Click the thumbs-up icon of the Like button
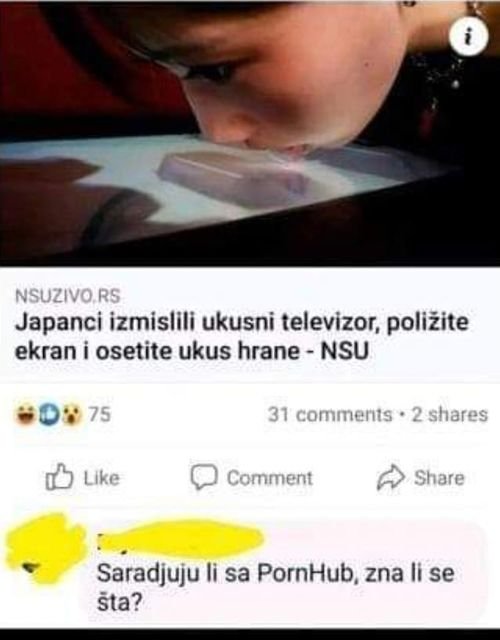This screenshot has width=500, height=640. pos(59,477)
